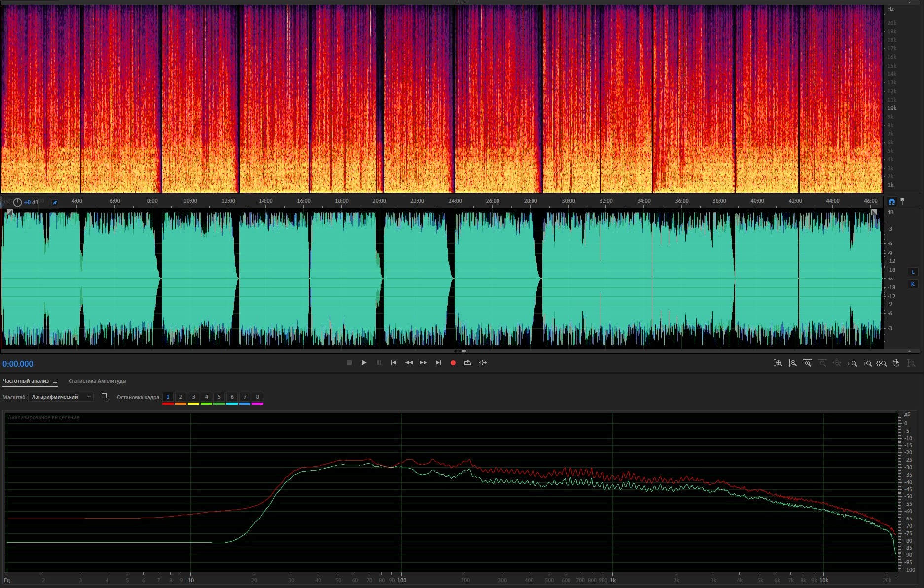
Task: Click the divider grip below the waveform
Action: tap(460, 351)
